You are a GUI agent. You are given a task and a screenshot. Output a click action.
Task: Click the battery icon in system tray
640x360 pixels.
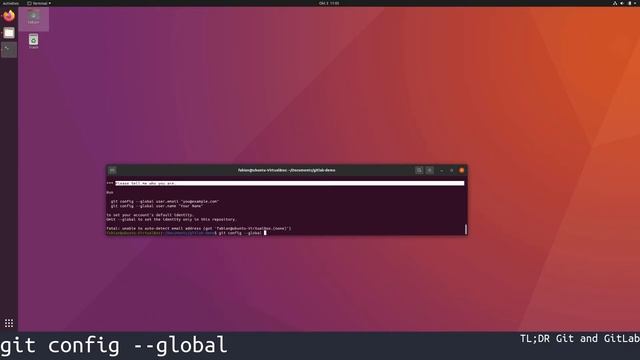click(629, 3)
